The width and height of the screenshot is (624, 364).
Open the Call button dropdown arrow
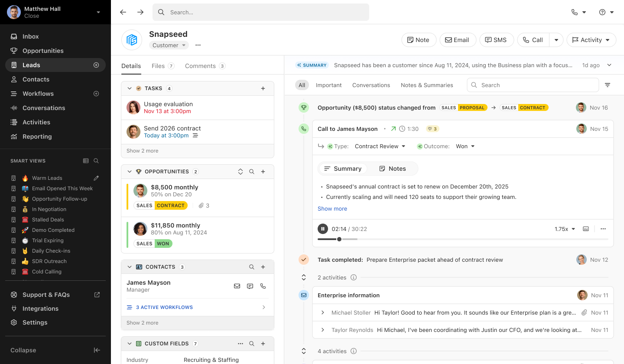pos(556,40)
